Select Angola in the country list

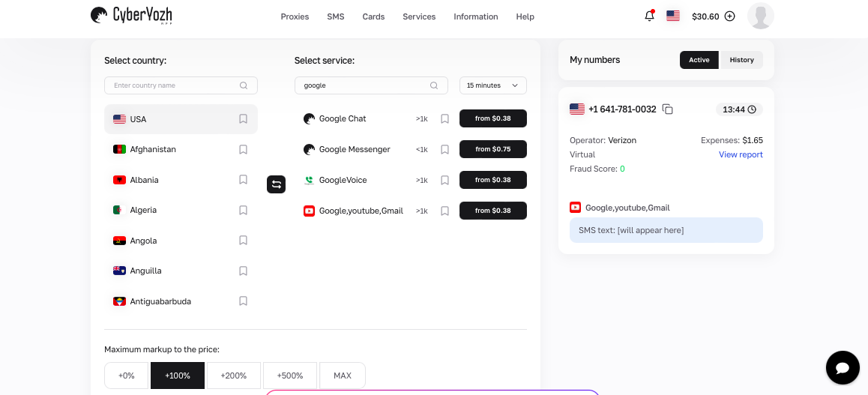[x=181, y=241]
